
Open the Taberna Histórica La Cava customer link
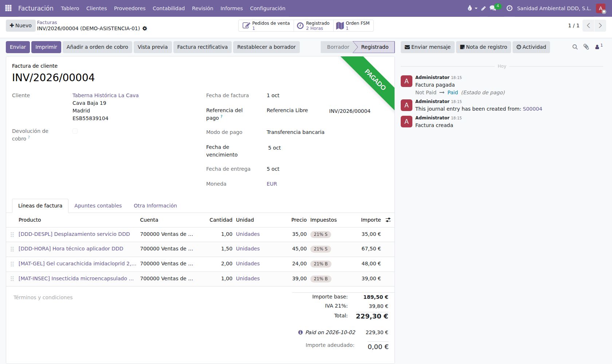[x=105, y=95]
